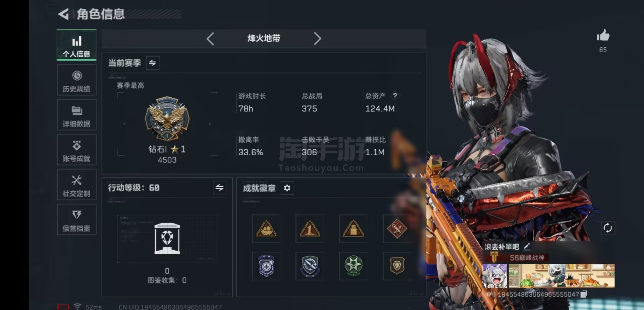Open 社交定制 customization section

(x=76, y=185)
